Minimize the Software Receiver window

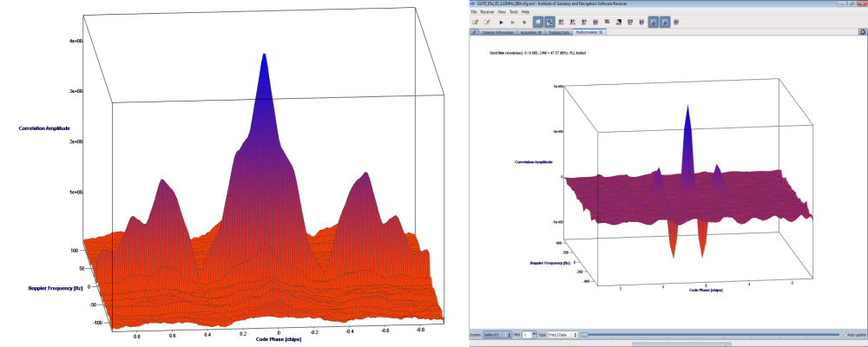[x=843, y=3]
